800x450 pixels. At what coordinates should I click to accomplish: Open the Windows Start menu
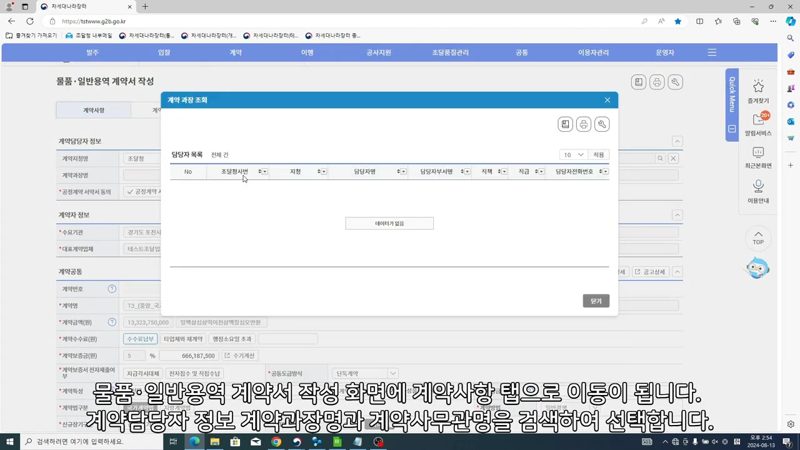point(10,442)
